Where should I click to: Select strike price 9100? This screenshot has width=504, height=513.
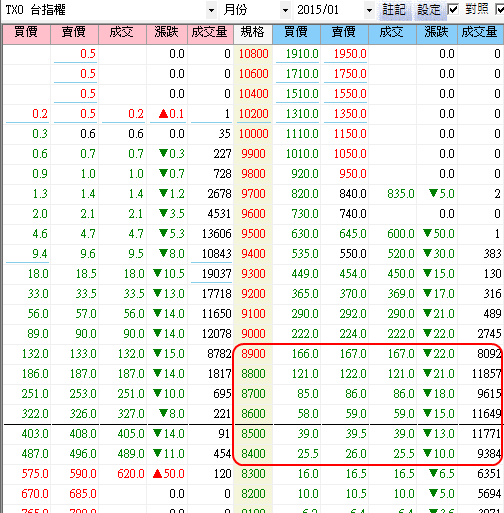click(253, 314)
